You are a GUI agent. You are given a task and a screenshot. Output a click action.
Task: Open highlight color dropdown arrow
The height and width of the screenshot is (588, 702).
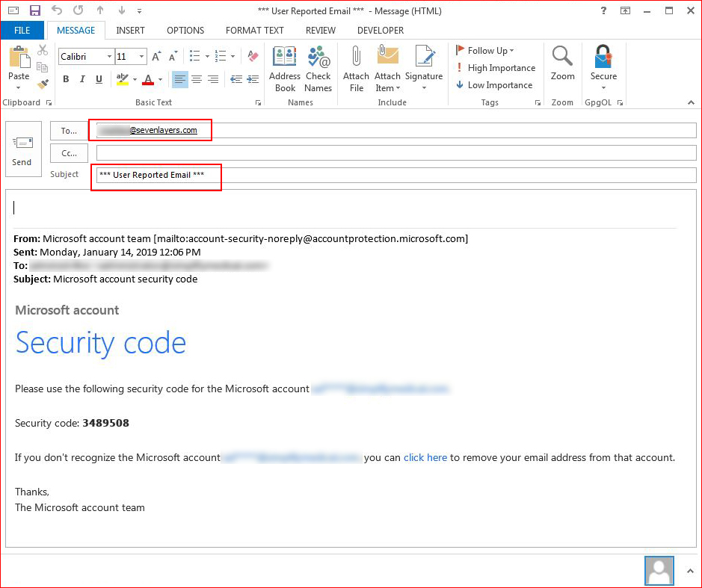[135, 80]
